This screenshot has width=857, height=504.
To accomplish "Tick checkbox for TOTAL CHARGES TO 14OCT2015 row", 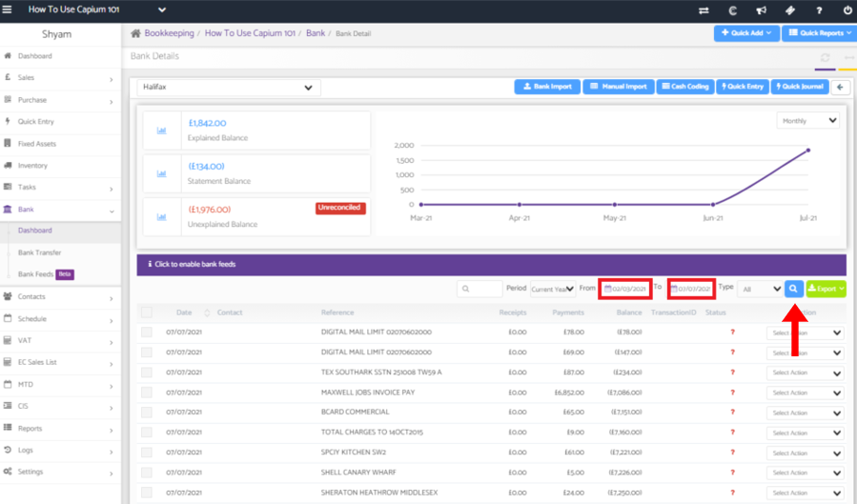I will pos(147,433).
